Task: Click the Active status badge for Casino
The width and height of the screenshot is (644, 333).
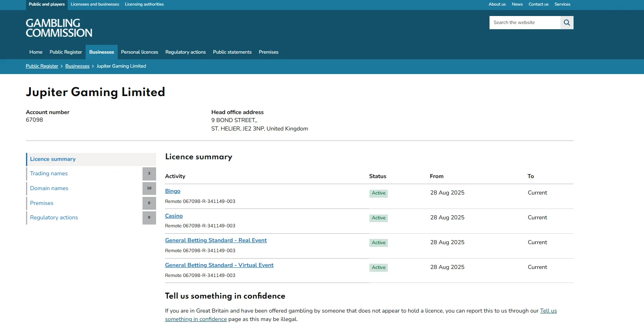Action: [x=379, y=218]
